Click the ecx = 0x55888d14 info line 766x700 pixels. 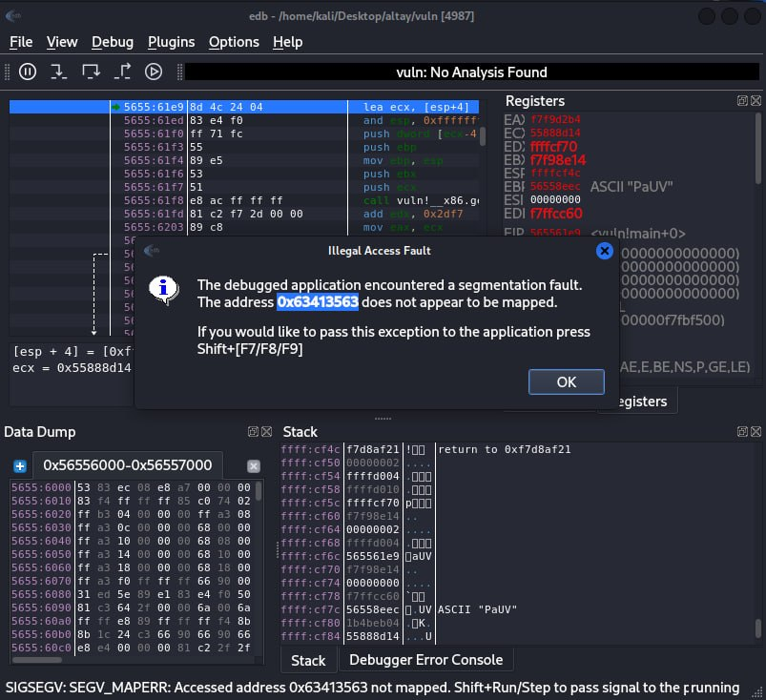coord(72,368)
